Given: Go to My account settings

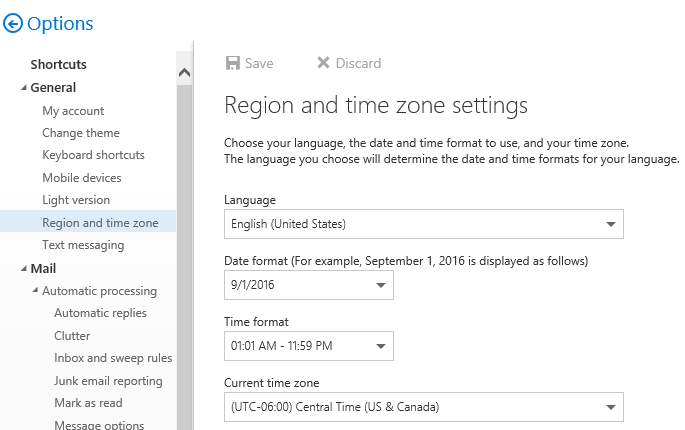Looking at the screenshot, I should pyautogui.click(x=73, y=111).
